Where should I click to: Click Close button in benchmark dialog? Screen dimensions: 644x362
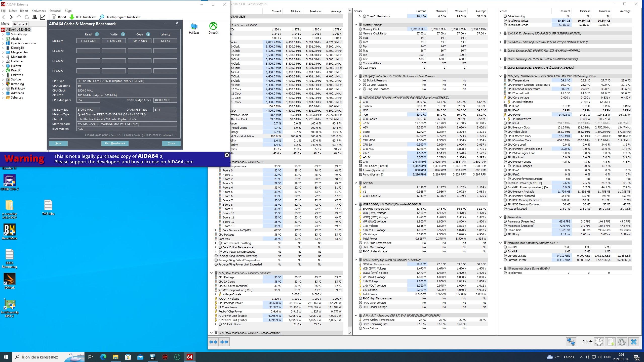(171, 143)
